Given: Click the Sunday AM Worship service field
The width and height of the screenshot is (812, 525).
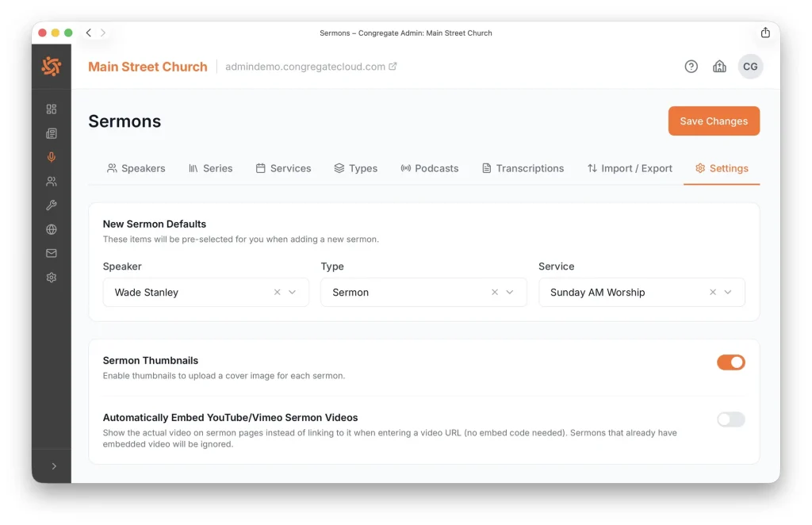Looking at the screenshot, I should click(642, 292).
